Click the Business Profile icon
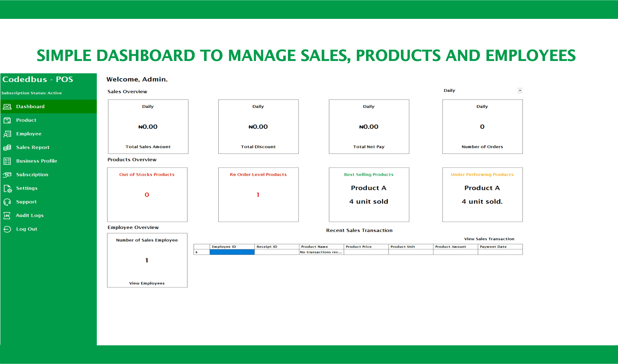Viewport: 618px width, 364px height. (x=7, y=161)
